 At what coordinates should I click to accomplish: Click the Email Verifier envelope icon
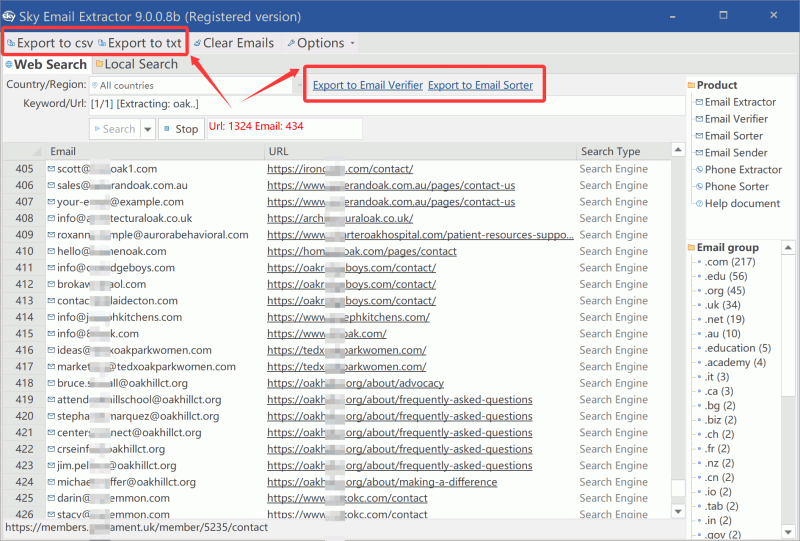click(x=699, y=119)
